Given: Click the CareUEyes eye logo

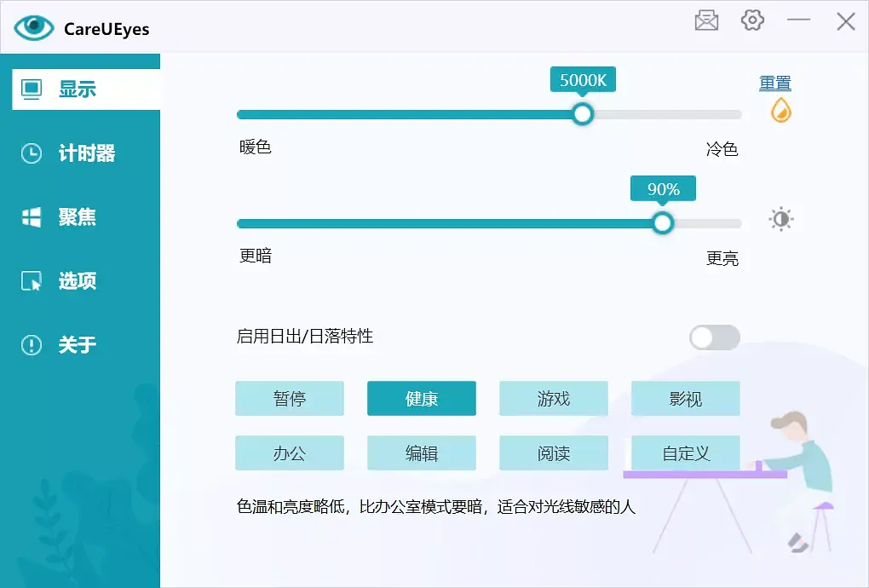Looking at the screenshot, I should point(34,27).
